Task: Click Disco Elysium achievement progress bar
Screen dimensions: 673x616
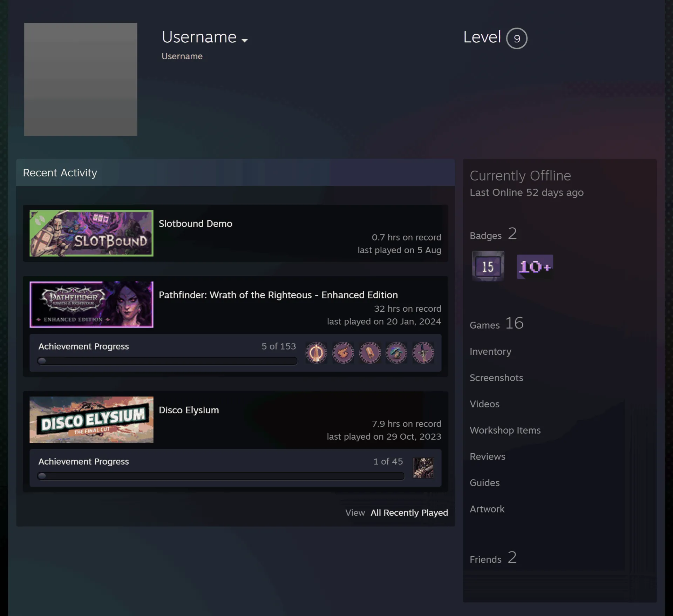Action: 221,476
